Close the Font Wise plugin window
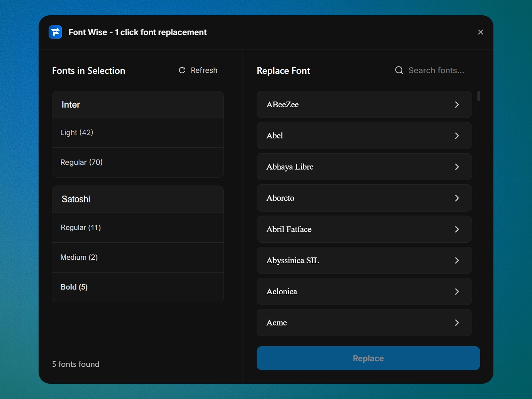532x399 pixels. 481,32
